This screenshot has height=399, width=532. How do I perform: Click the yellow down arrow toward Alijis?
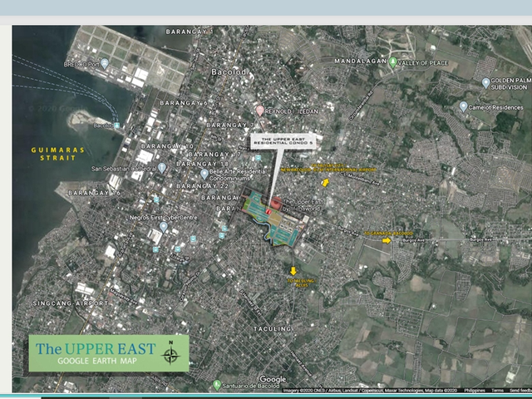pyautogui.click(x=293, y=271)
